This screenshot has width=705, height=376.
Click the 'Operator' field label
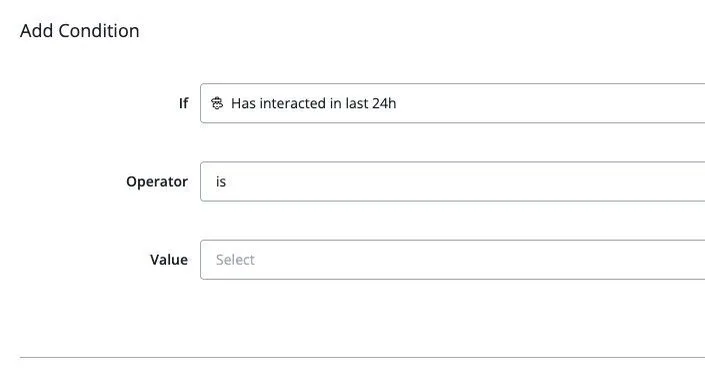pyautogui.click(x=157, y=182)
